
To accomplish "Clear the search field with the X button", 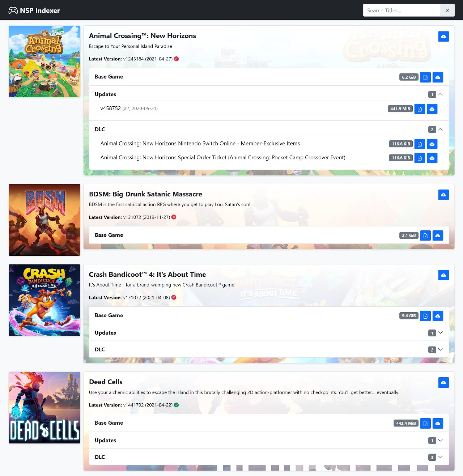I will click(x=447, y=10).
